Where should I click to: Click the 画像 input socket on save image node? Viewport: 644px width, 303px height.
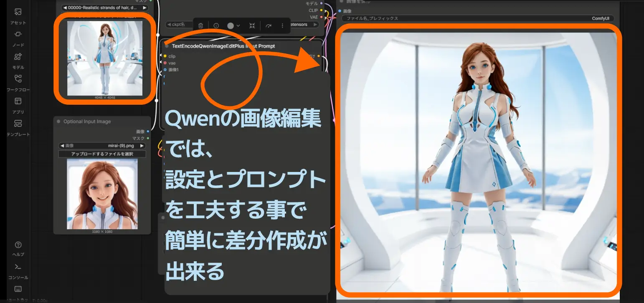point(340,10)
